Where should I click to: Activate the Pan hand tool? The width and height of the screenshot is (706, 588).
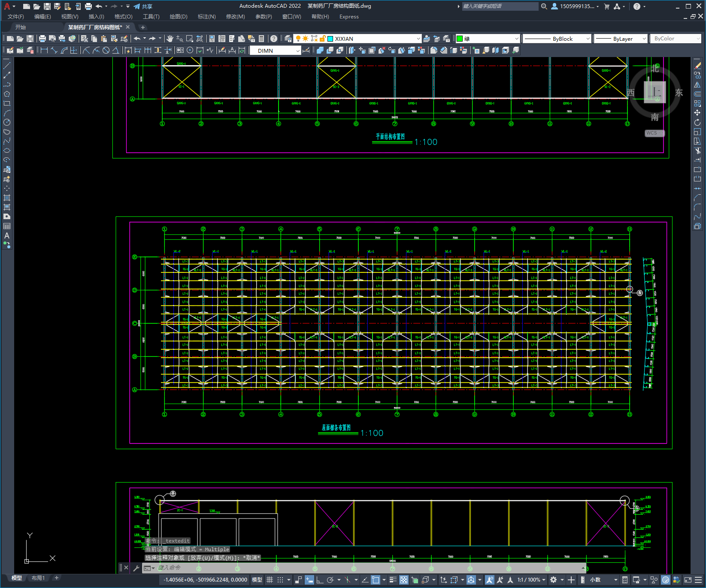pyautogui.click(x=170, y=39)
